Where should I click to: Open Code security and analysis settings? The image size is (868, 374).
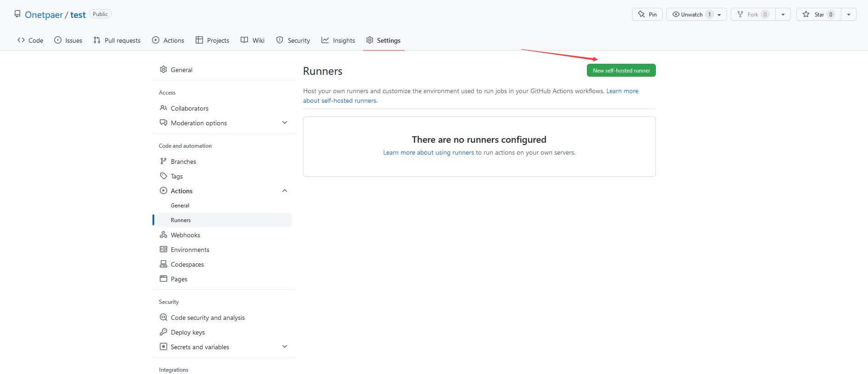click(x=224, y=318)
